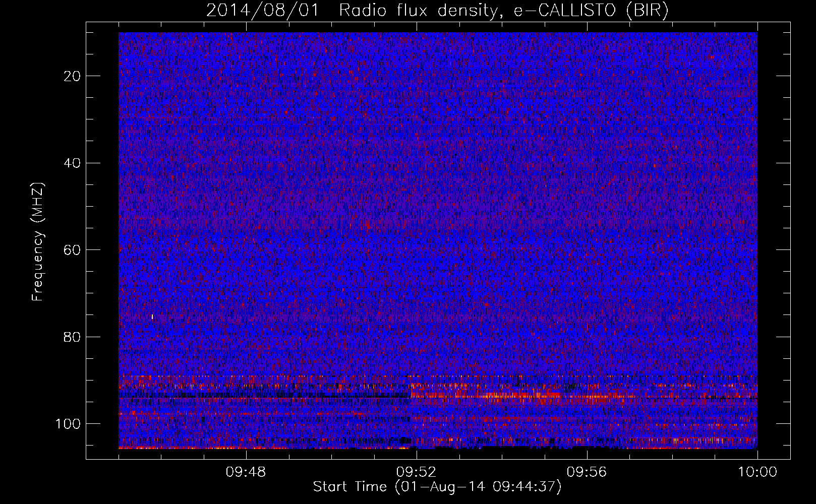Select the 09:48 time tick label
The image size is (816, 504).
[246, 472]
